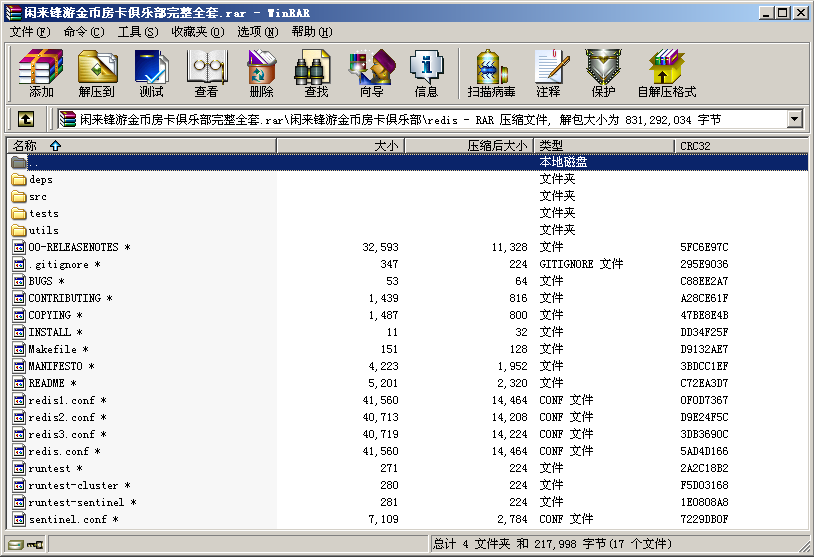
Task: Click the Extract To (解压到) icon
Action: [x=96, y=73]
